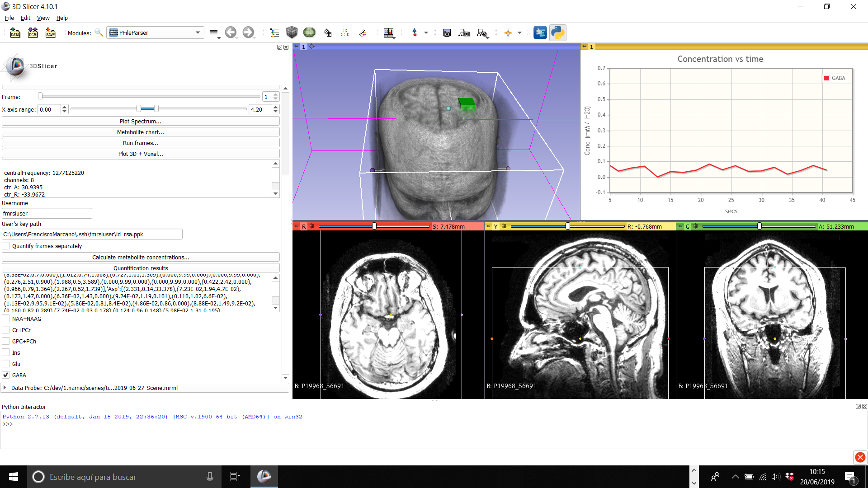Click the Plot Spectrum... button
868x488 pixels.
click(x=140, y=121)
